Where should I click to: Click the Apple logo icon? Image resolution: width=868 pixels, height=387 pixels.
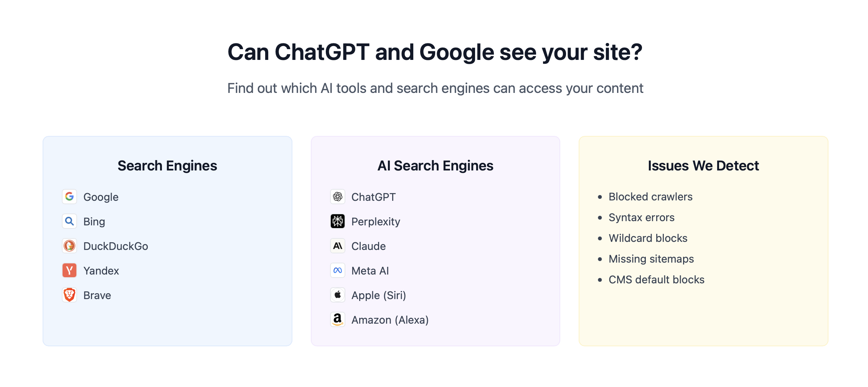coord(338,295)
